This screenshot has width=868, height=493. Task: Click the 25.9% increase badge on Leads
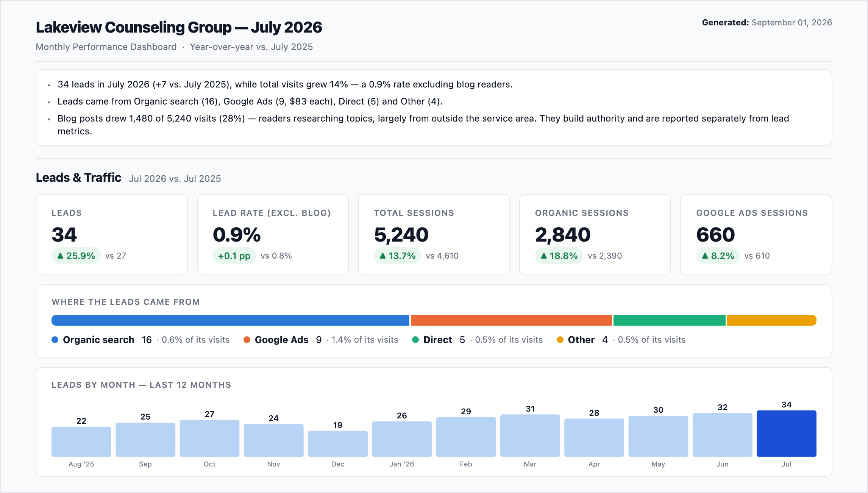click(x=76, y=256)
